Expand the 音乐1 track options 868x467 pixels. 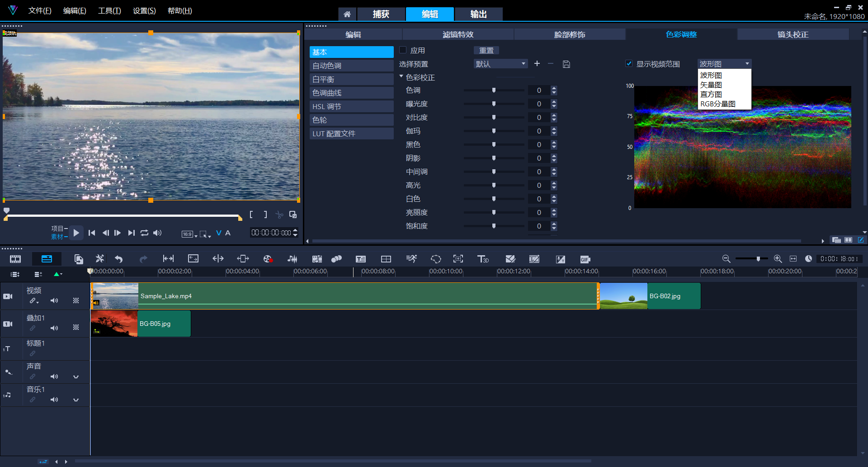pos(76,400)
